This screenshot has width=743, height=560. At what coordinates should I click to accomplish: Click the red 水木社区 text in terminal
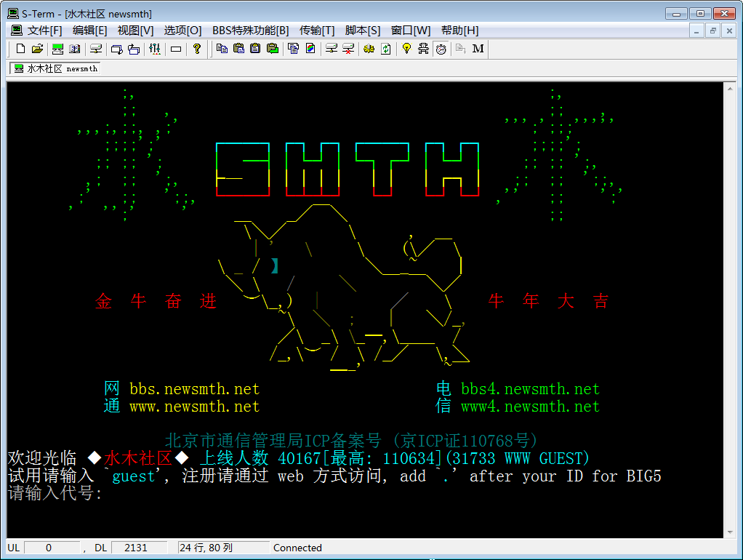pos(138,458)
